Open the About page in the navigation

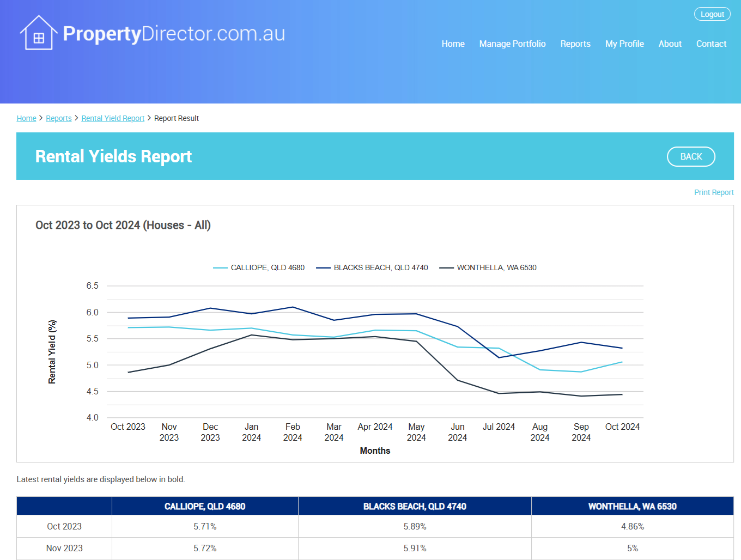(x=670, y=44)
